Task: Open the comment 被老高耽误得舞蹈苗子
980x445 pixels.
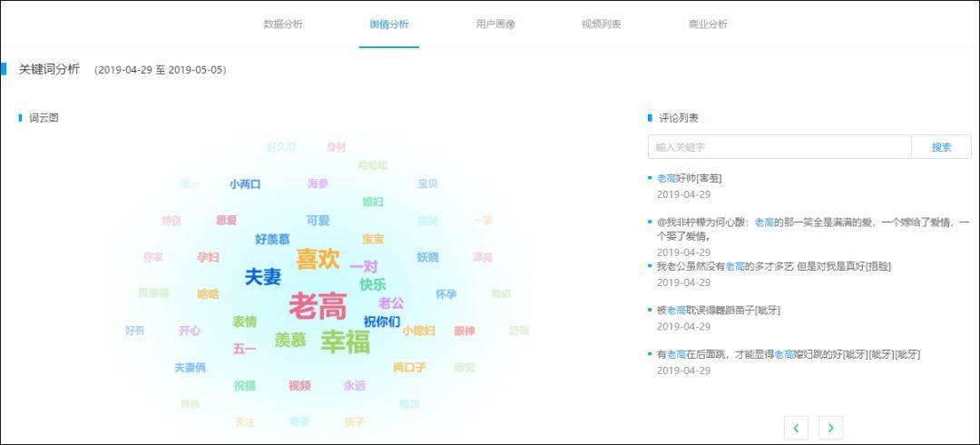Action: click(x=718, y=310)
